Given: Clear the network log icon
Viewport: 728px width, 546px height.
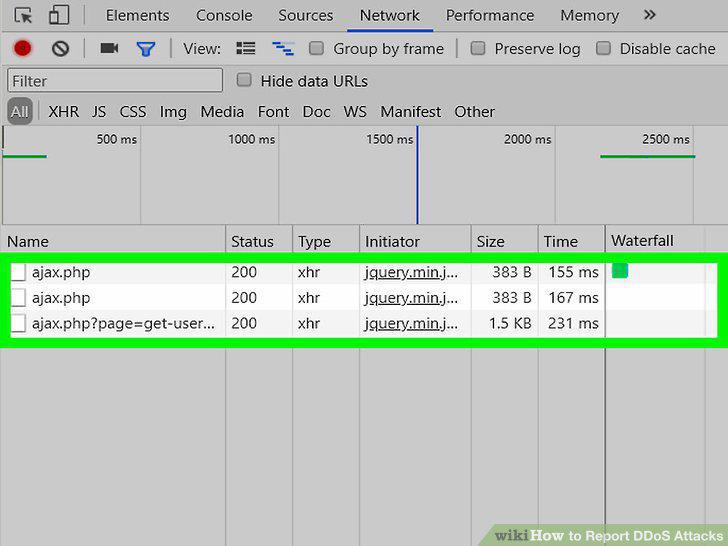Looking at the screenshot, I should pos(60,48).
